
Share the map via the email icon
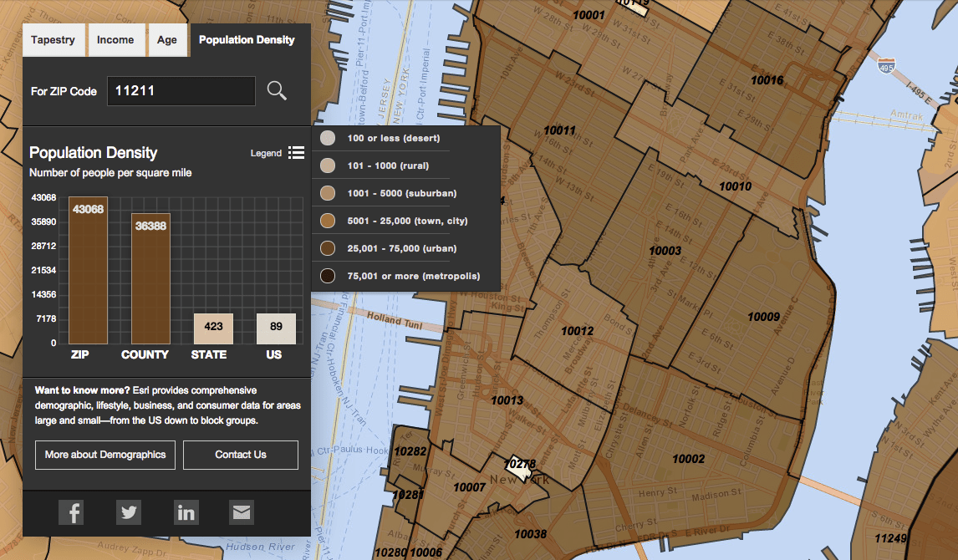pyautogui.click(x=242, y=512)
